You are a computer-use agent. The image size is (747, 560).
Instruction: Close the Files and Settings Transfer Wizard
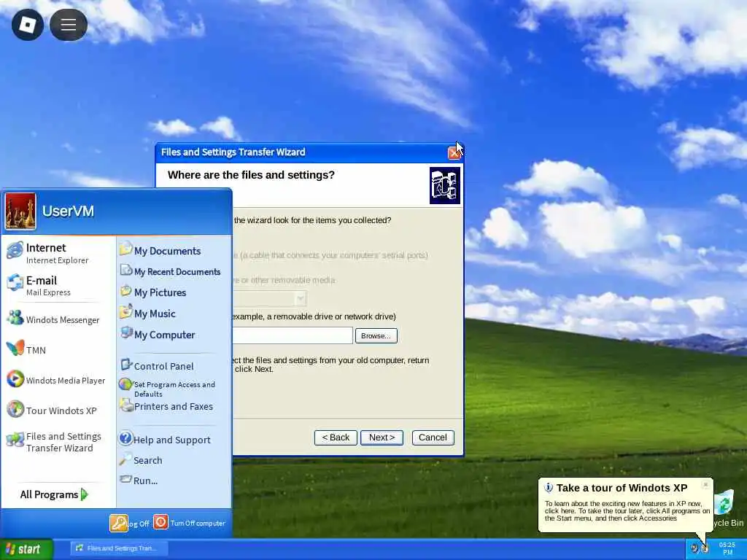point(454,152)
